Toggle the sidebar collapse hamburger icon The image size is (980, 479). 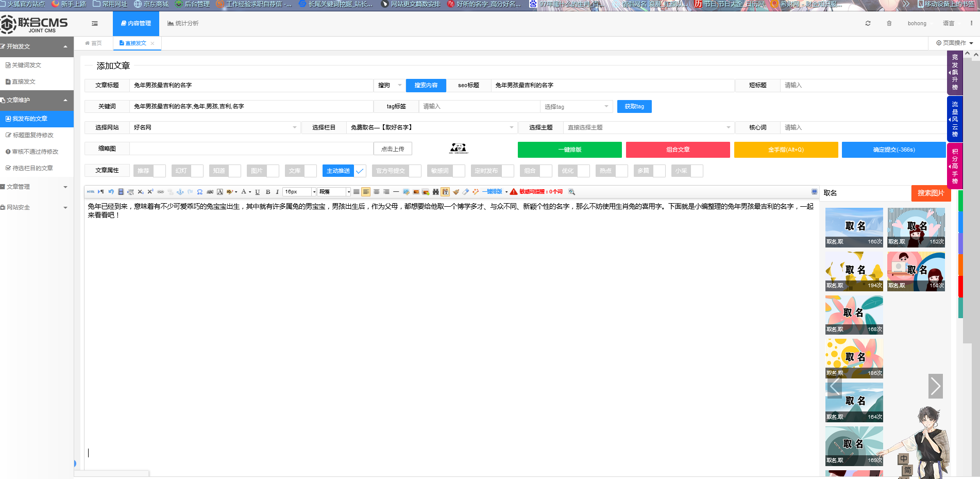(94, 23)
